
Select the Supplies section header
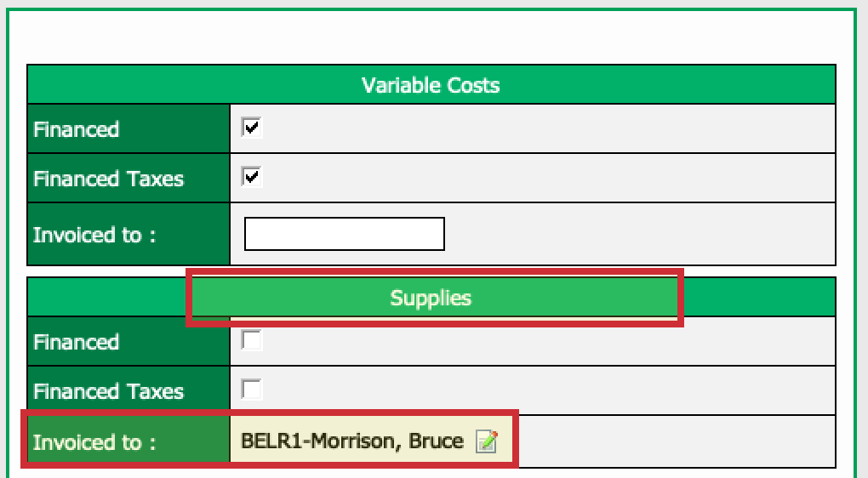[x=431, y=298]
